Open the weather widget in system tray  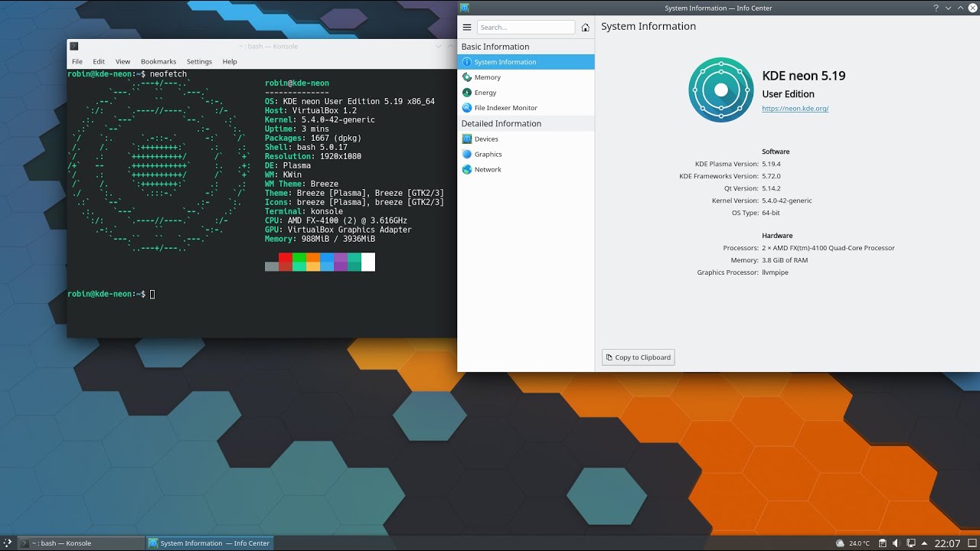(854, 543)
